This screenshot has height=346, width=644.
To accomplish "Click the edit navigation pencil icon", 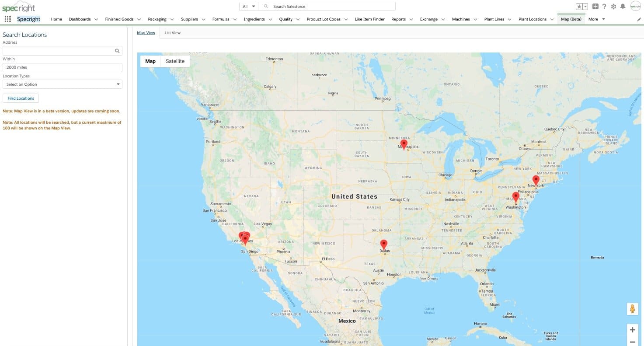I will (x=639, y=19).
